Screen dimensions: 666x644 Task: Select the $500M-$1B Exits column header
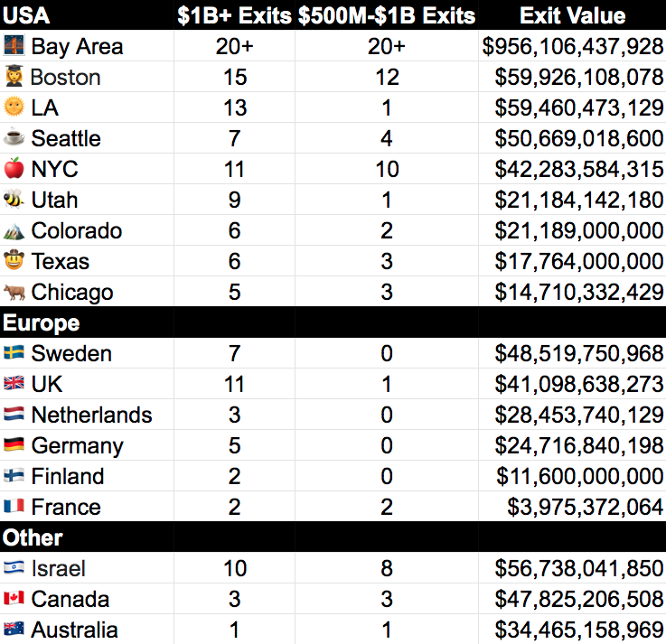click(x=387, y=15)
